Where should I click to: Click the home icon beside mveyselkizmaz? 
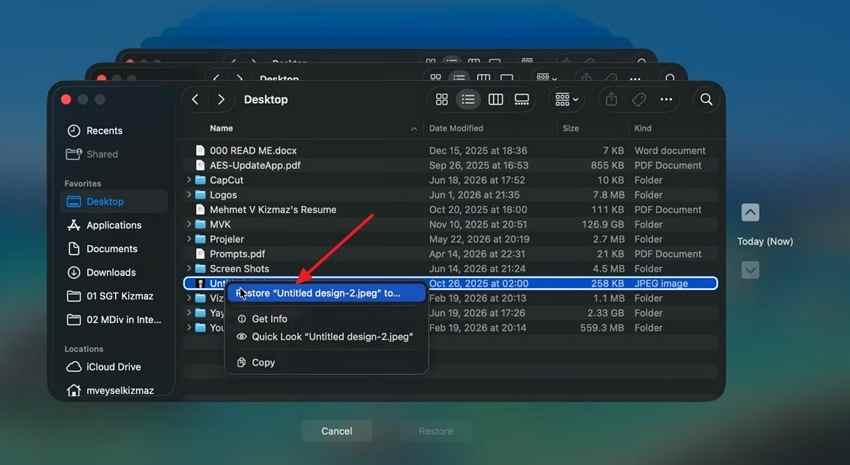(74, 390)
